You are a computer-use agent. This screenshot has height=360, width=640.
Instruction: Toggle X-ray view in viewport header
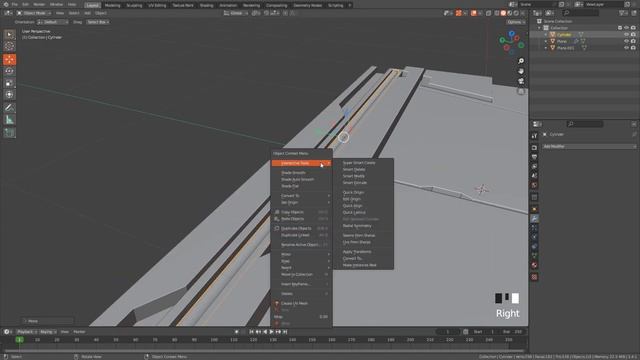click(x=489, y=13)
